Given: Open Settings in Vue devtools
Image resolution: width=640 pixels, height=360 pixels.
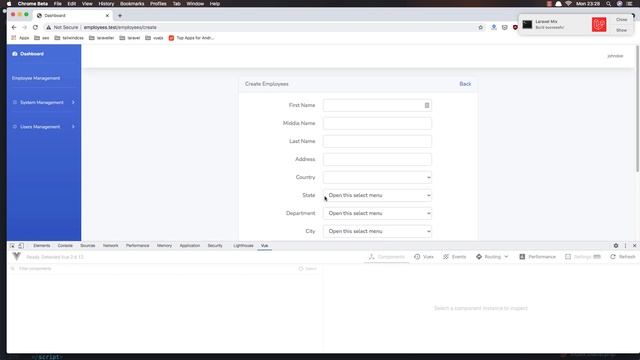Looking at the screenshot, I should [x=583, y=257].
